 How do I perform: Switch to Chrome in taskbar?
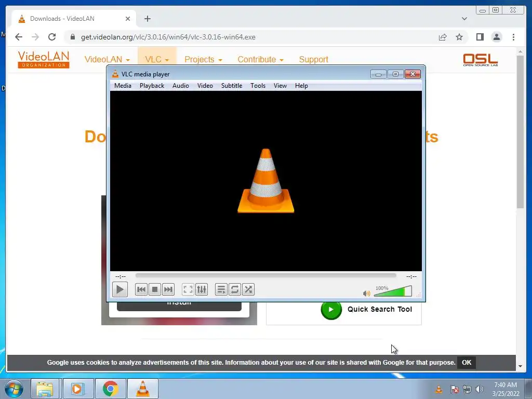tap(110, 389)
